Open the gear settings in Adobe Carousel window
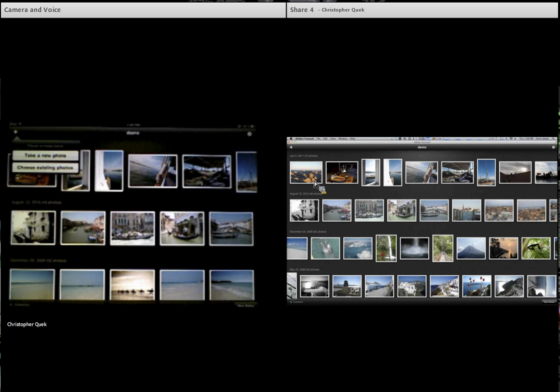The width and height of the screenshot is (560, 392). coord(553,147)
